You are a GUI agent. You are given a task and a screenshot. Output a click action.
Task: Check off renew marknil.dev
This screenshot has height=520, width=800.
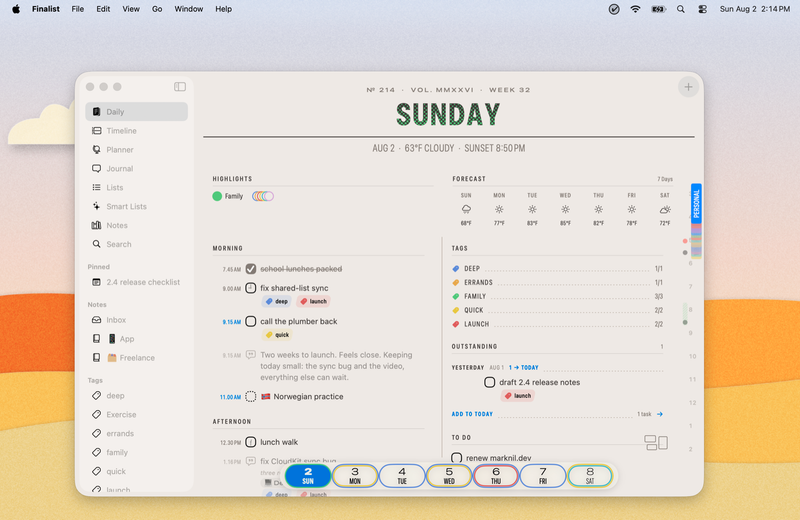[457, 458]
